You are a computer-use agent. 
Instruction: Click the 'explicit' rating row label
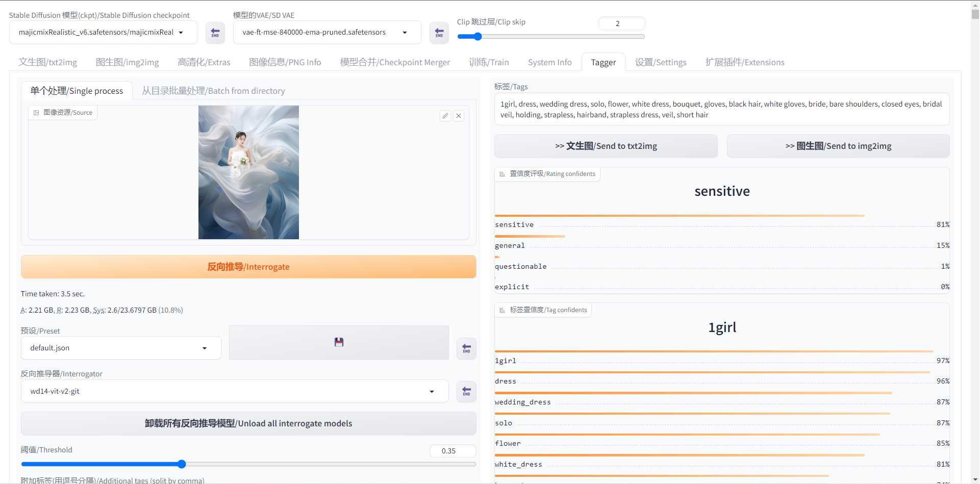tap(512, 287)
